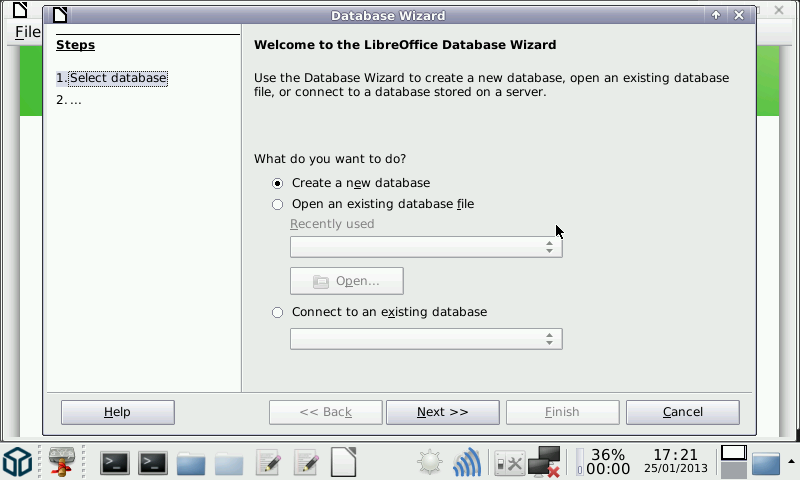Select the Select database step
Image resolution: width=800 pixels, height=480 pixels.
[112, 78]
